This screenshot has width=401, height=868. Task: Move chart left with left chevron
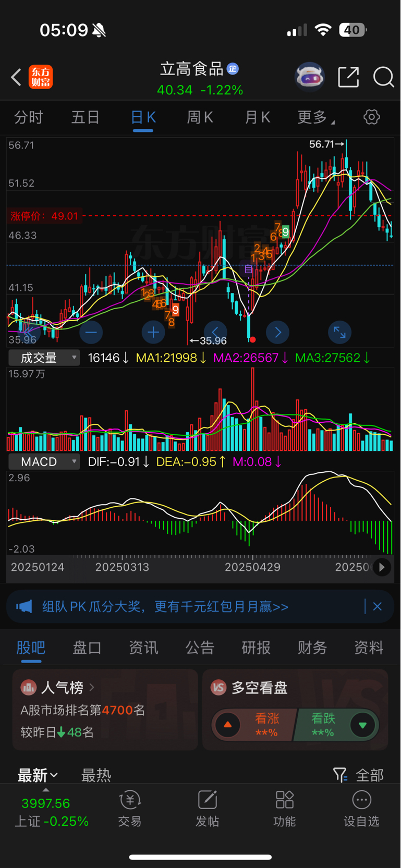(x=215, y=332)
